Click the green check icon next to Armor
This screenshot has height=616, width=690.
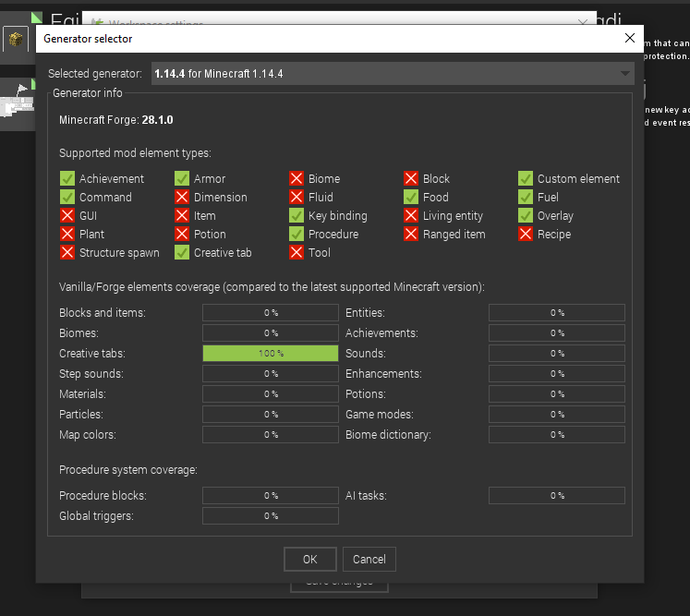[x=182, y=178]
